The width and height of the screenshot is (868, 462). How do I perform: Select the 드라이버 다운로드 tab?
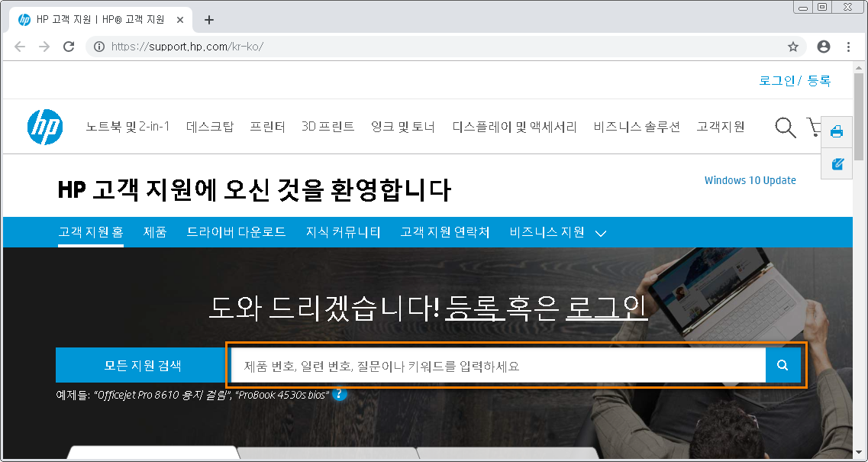pyautogui.click(x=237, y=232)
